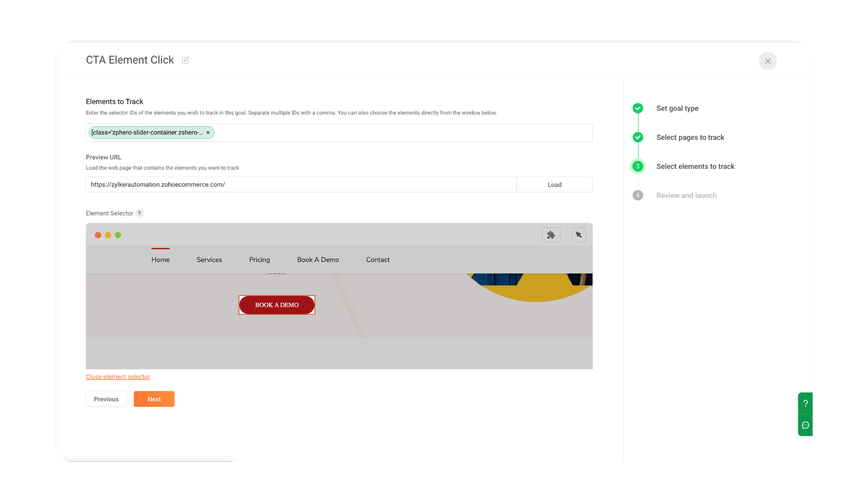Viewport: 868px width, 488px height.
Task: Click the puzzle piece icon in element selector
Action: click(551, 235)
